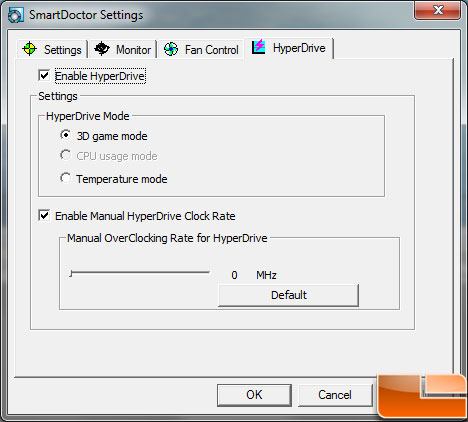Click the CPU usage mode radio button
The height and width of the screenshot is (422, 468).
click(x=65, y=155)
